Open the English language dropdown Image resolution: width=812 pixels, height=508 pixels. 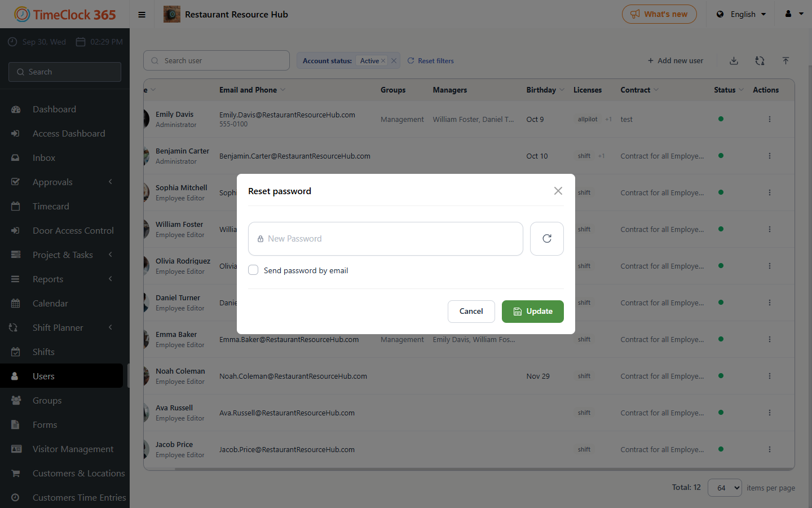click(742, 14)
